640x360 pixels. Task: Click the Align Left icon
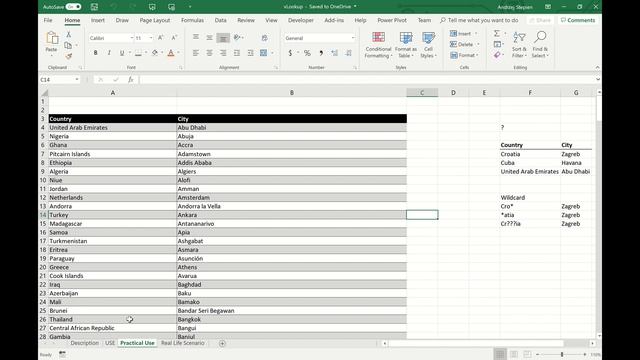(196, 53)
